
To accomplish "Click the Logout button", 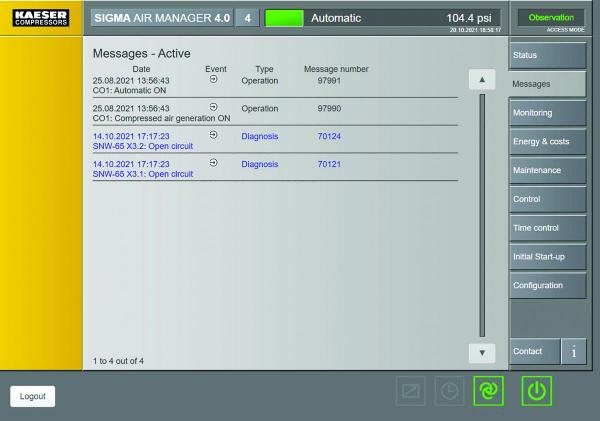I will [x=33, y=396].
